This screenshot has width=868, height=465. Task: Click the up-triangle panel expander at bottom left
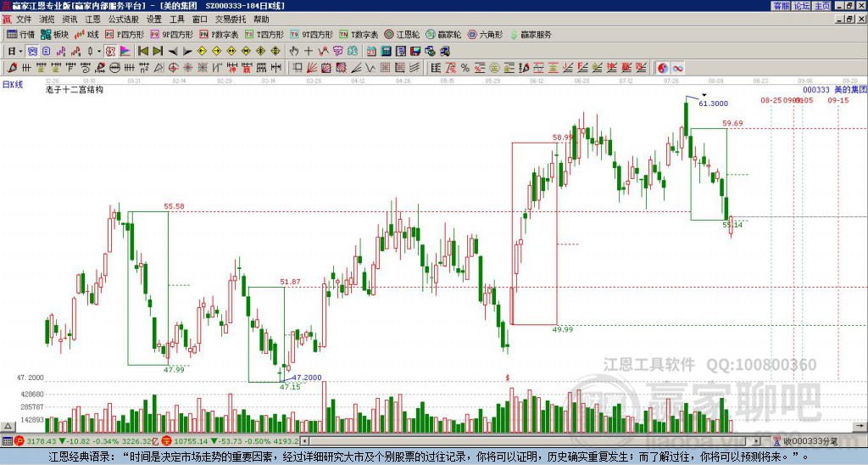click(x=7, y=426)
